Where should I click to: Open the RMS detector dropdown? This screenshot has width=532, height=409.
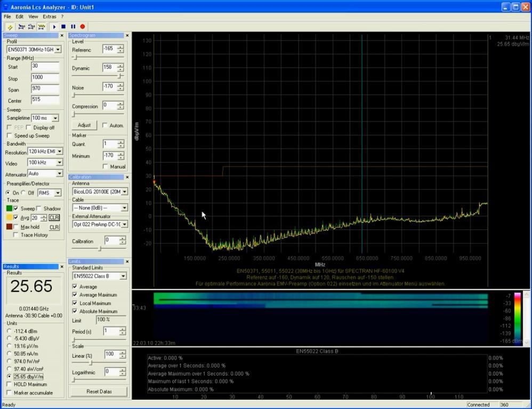coord(58,193)
